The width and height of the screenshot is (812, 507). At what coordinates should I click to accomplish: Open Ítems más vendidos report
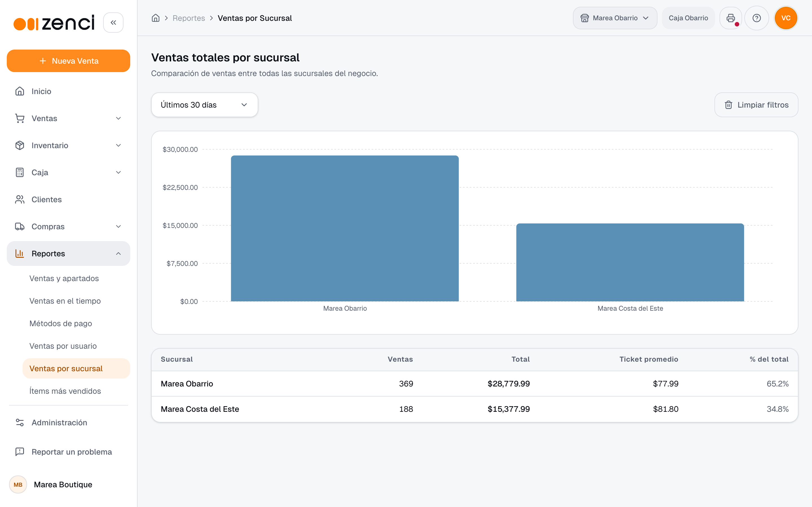pos(65,391)
